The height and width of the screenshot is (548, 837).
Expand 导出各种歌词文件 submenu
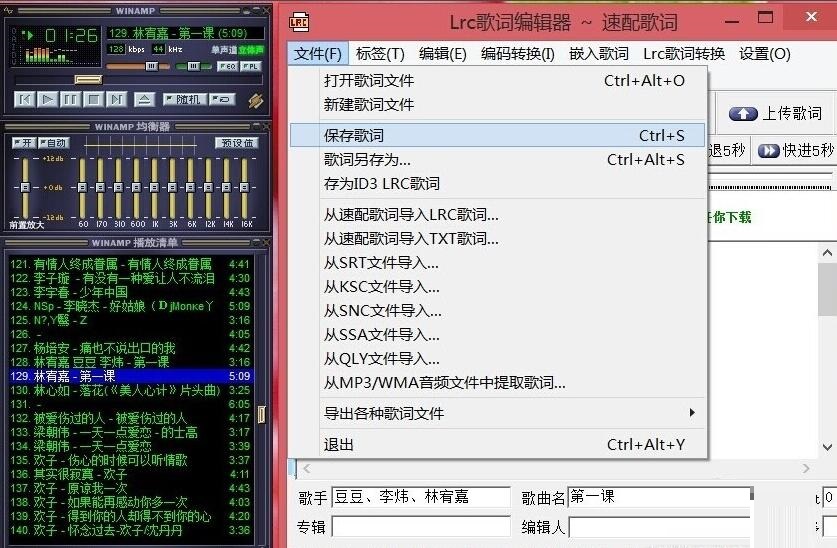coord(498,414)
